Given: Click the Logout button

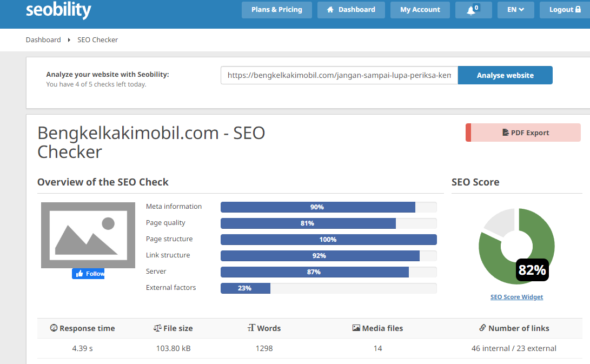Looking at the screenshot, I should (x=565, y=10).
